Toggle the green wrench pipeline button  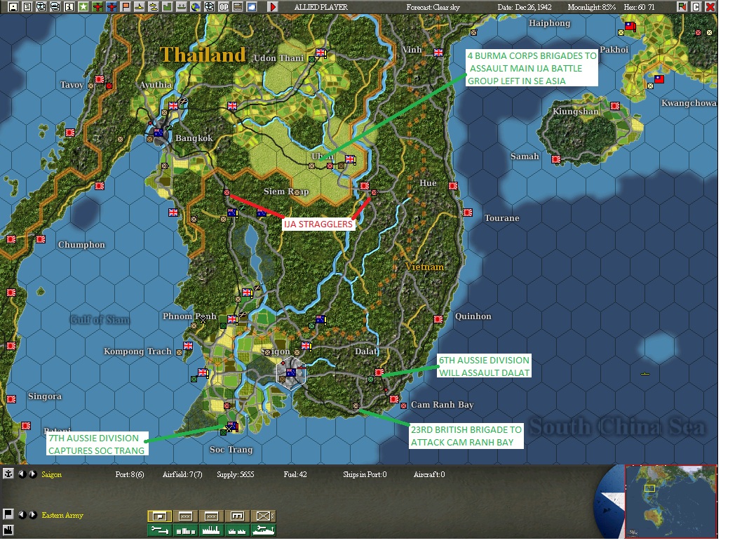coord(159,530)
